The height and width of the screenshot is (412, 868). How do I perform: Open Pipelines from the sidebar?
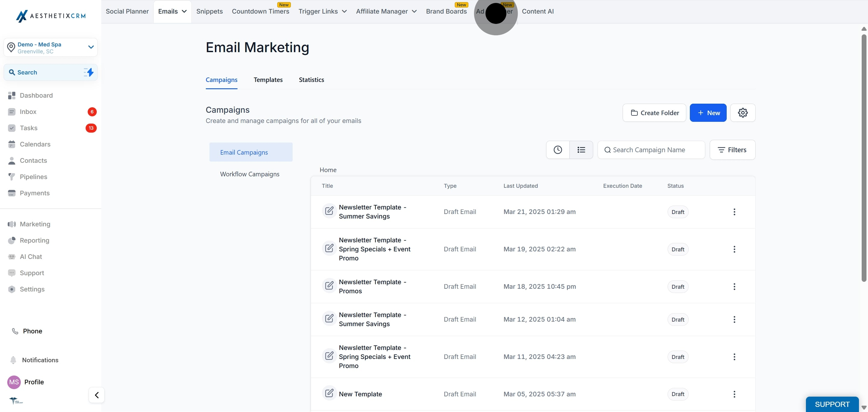(x=33, y=177)
